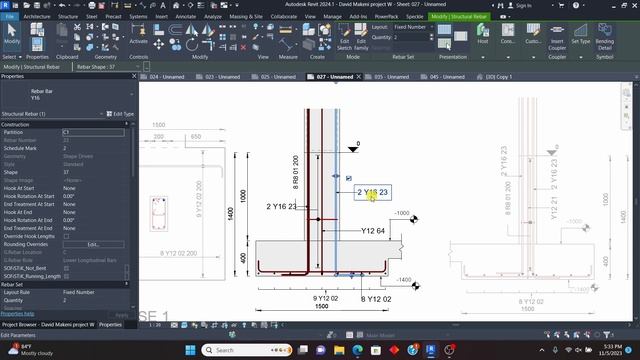Toggle the small checkbox next to selected rebar

click(349, 178)
